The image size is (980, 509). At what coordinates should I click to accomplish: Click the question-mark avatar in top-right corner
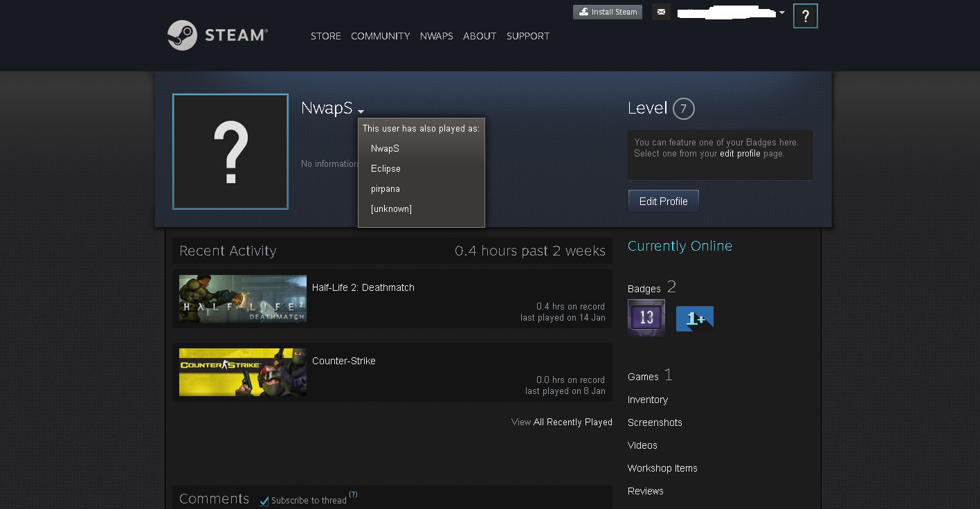(806, 16)
